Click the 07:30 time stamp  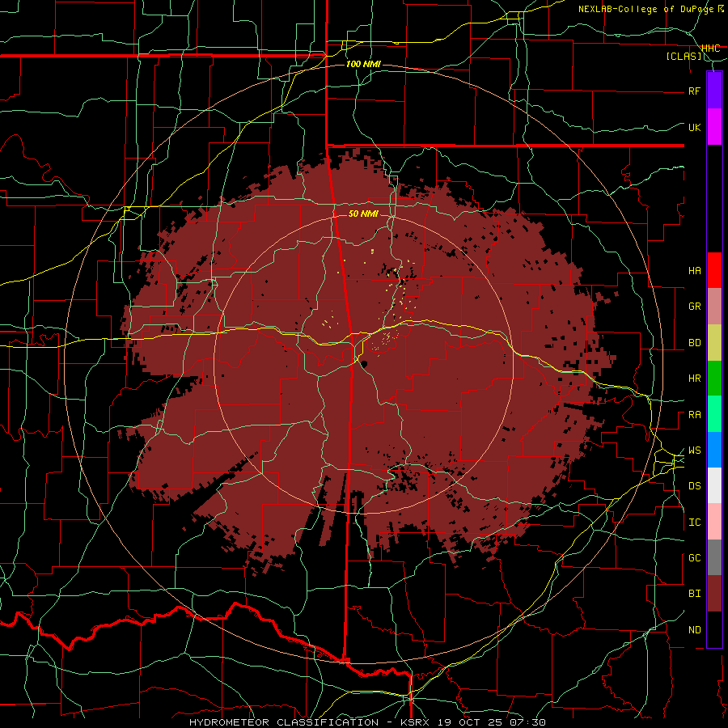527,722
